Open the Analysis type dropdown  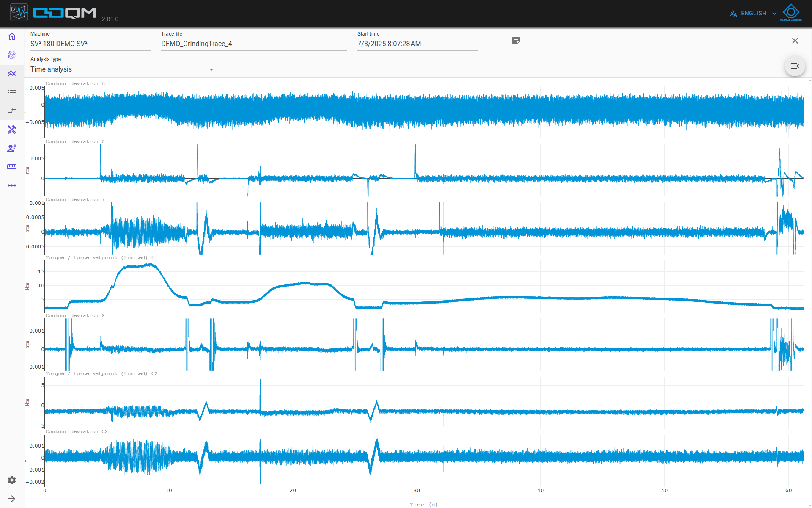tap(123, 69)
